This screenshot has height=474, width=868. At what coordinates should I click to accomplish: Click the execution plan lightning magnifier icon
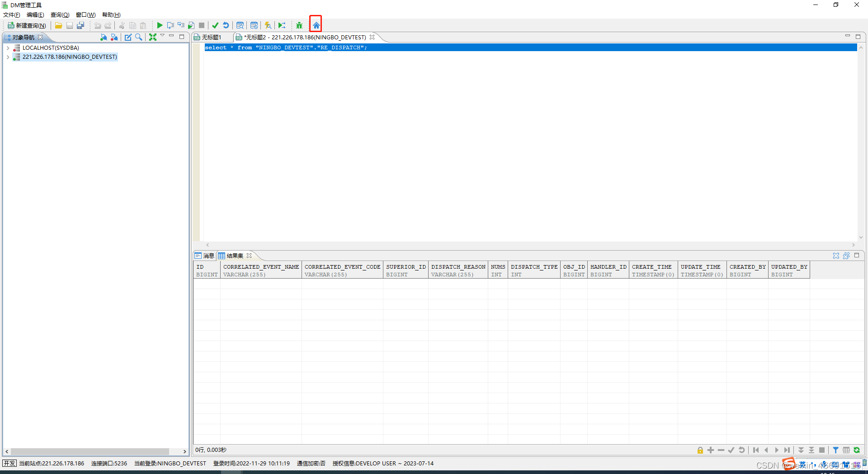[x=268, y=25]
